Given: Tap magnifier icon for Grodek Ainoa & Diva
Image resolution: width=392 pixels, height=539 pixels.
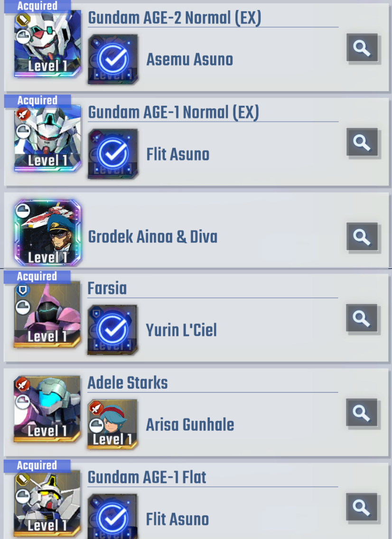Looking at the screenshot, I should (362, 237).
